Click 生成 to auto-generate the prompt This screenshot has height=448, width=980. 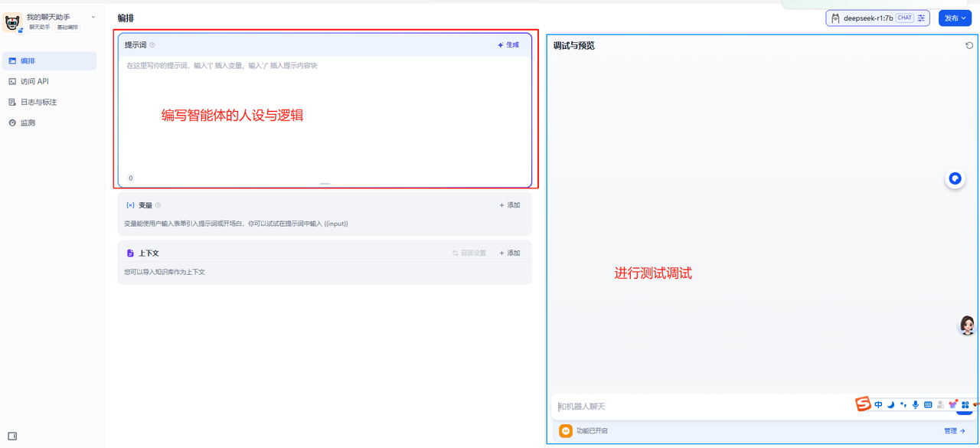[508, 45]
